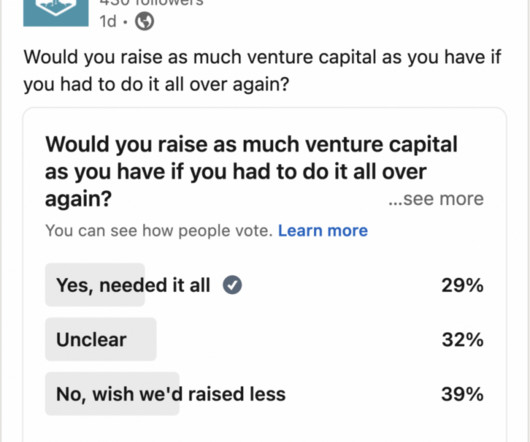Click the 32% vote result

[x=462, y=340]
